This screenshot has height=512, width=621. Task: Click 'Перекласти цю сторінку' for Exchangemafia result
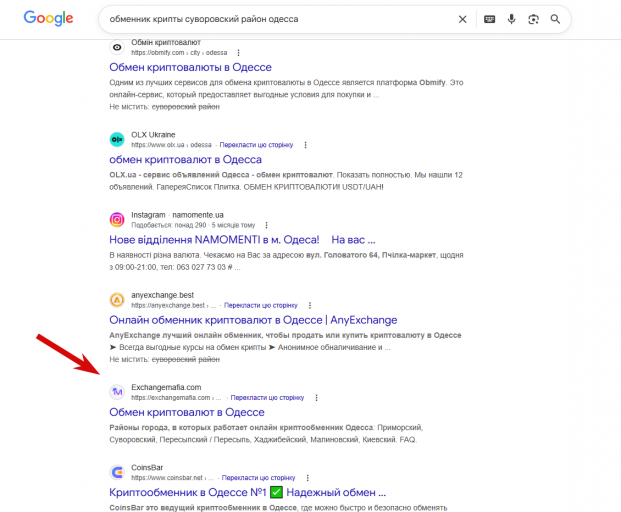267,398
